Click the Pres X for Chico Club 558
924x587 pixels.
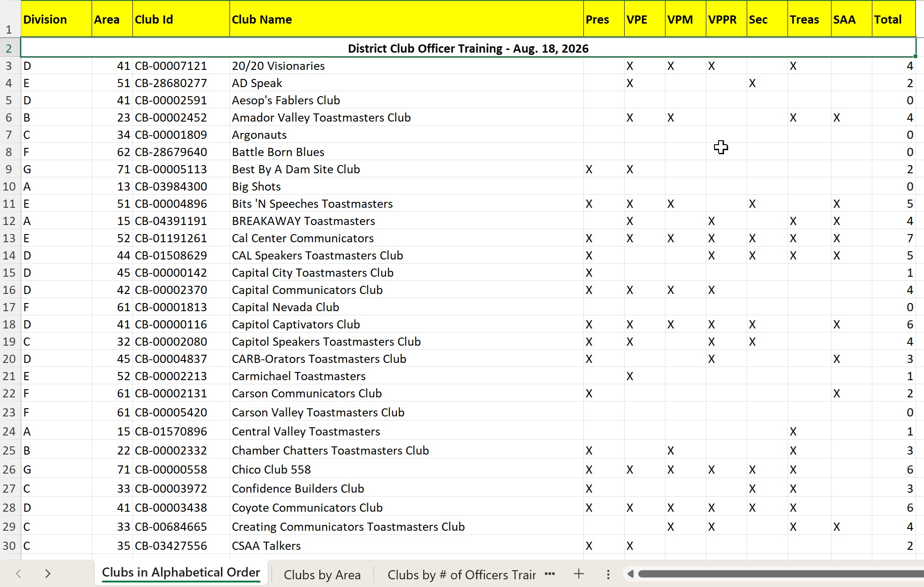tap(589, 470)
